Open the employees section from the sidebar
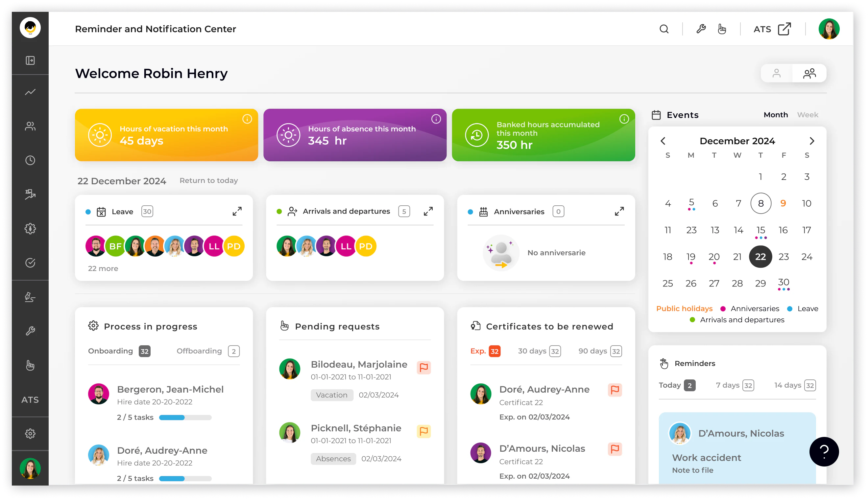 pos(30,126)
